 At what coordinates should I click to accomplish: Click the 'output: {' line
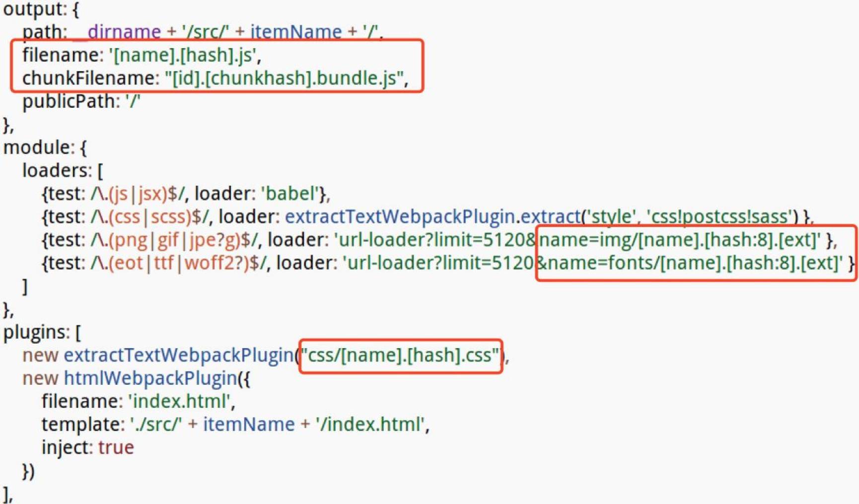pos(41,9)
